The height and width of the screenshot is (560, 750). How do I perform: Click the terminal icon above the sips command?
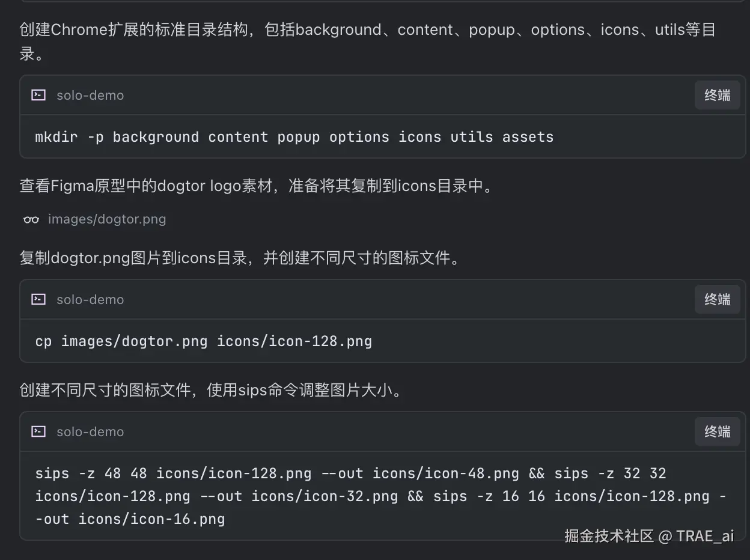[38, 431]
